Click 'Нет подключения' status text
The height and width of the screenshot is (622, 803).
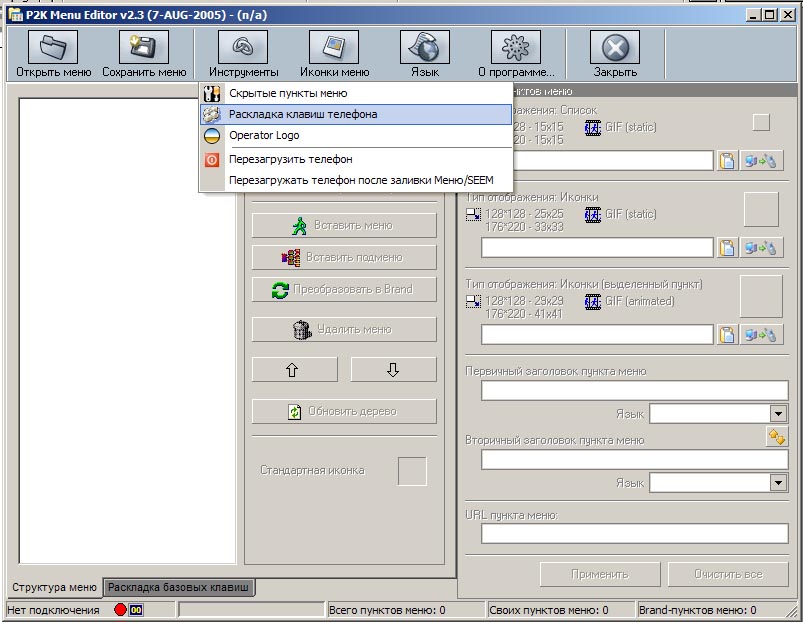coord(53,610)
